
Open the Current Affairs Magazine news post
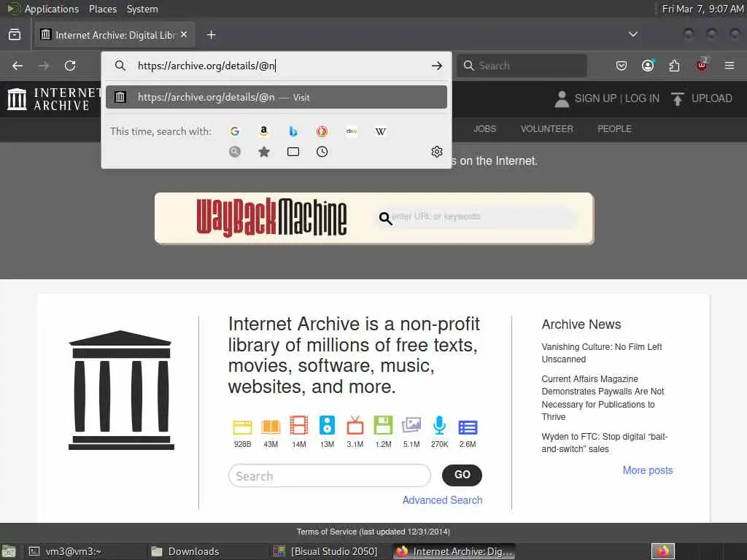pyautogui.click(x=603, y=397)
